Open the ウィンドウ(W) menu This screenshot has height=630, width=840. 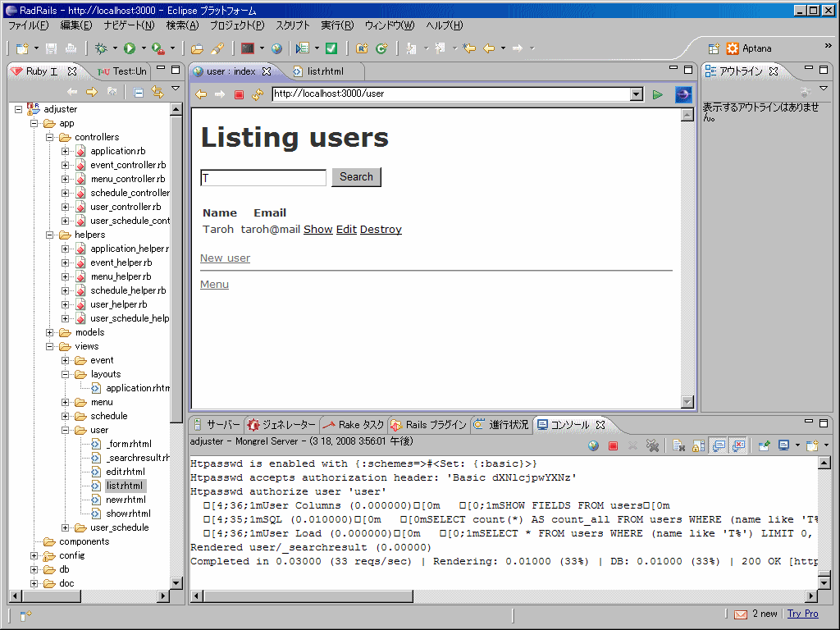click(x=390, y=25)
